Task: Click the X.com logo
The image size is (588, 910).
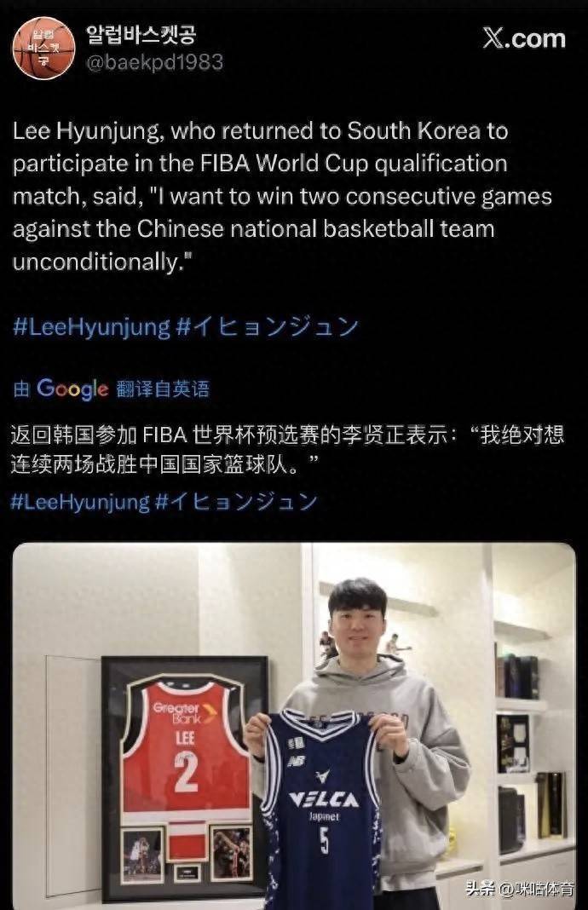Action: coord(524,38)
